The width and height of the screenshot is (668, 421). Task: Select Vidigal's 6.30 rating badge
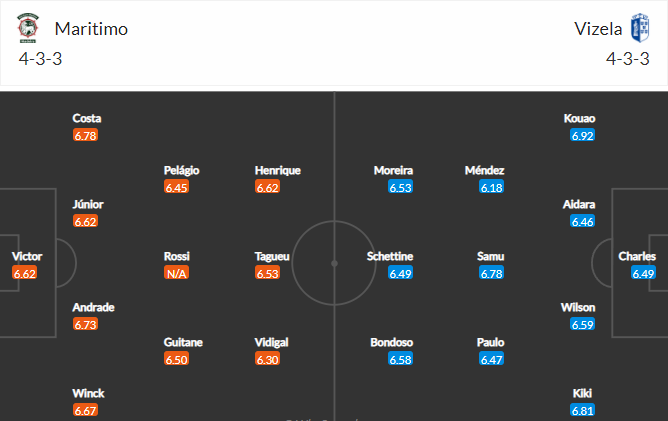(x=268, y=359)
